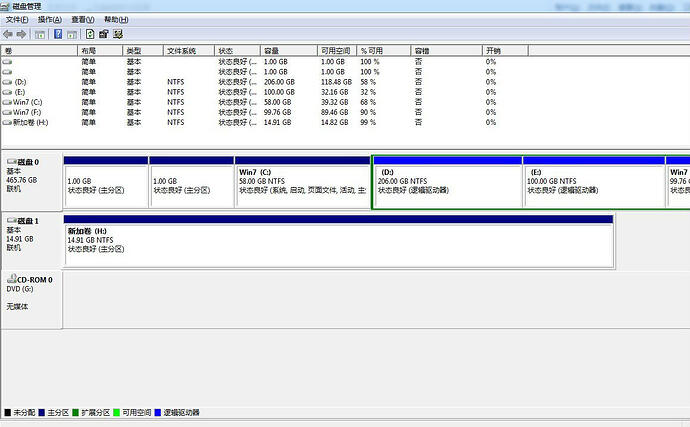
Task: Select the 新加卷 (H:) volume list row
Action: click(264, 123)
